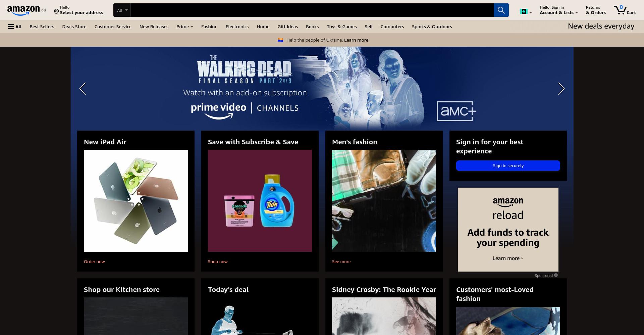Click the Today's deal image

[x=260, y=316]
